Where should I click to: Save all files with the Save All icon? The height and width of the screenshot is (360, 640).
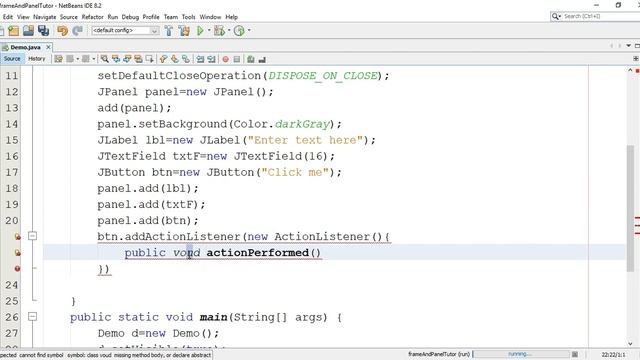[43, 31]
